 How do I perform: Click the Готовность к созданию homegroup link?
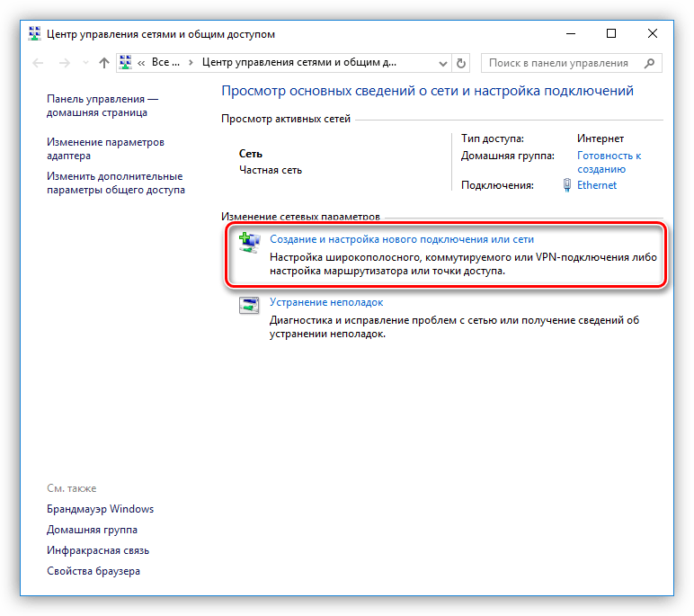(x=609, y=162)
